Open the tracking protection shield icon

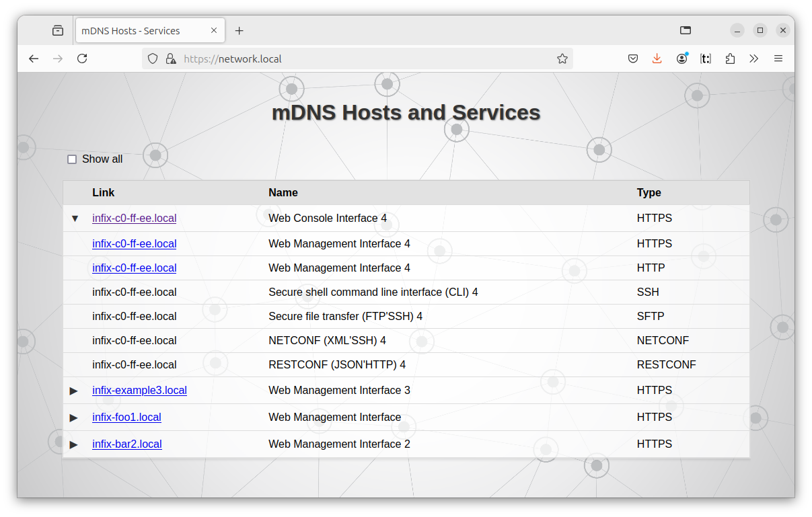pyautogui.click(x=153, y=58)
